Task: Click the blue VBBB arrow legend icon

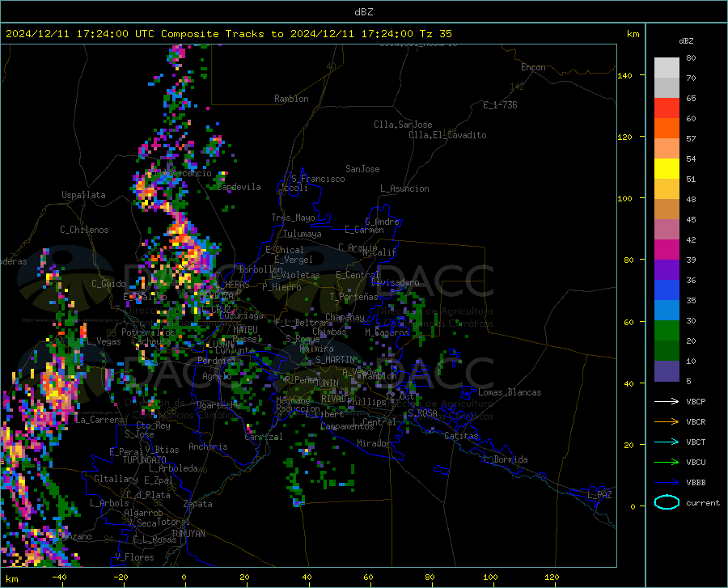Action: pos(667,483)
